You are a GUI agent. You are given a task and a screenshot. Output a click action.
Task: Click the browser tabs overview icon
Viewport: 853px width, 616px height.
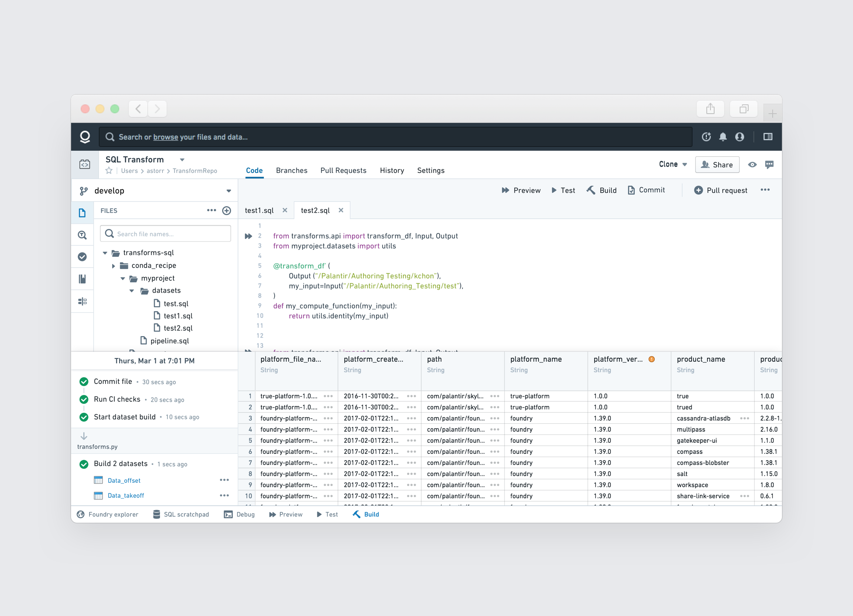[743, 109]
